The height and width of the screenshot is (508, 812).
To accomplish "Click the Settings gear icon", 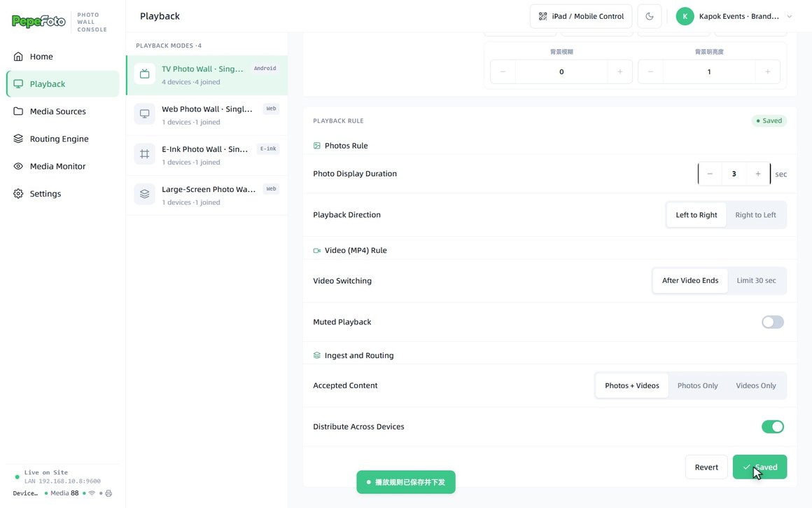I will point(18,194).
